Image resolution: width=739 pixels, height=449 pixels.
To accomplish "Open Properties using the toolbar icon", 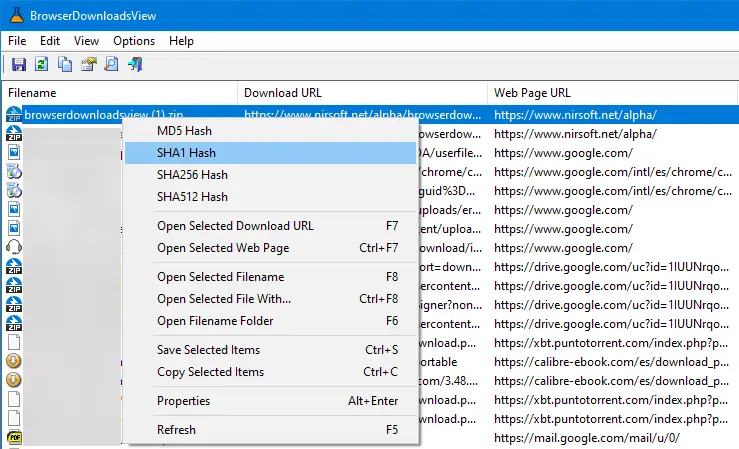I will click(x=89, y=66).
